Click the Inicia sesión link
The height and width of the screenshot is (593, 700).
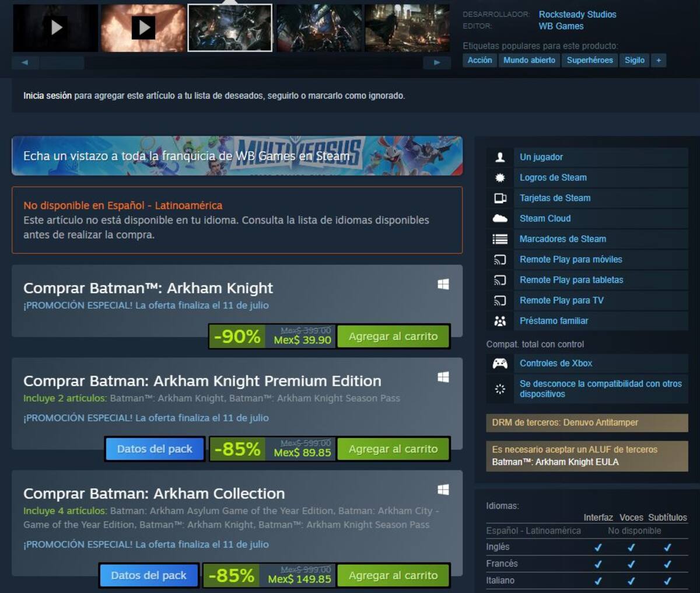[47, 96]
